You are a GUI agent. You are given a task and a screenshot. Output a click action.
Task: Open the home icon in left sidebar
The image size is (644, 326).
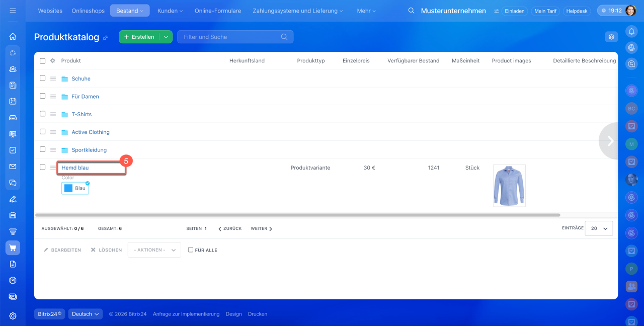[x=13, y=36]
